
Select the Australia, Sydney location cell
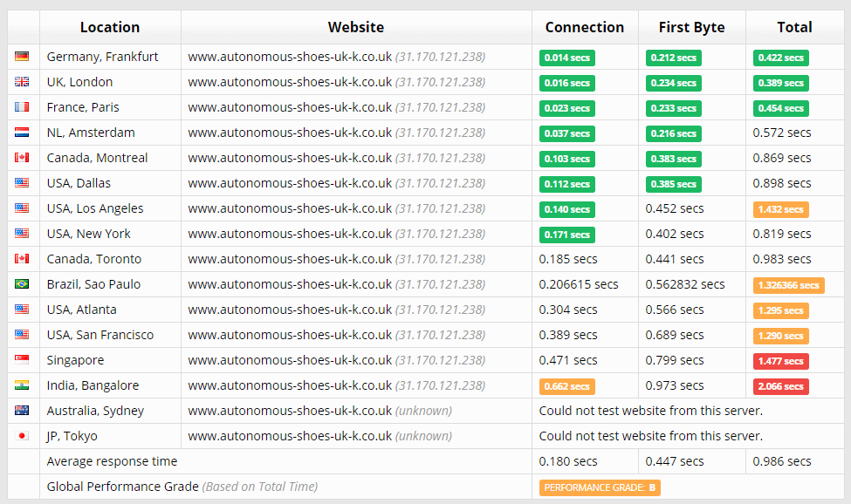pyautogui.click(x=110, y=411)
